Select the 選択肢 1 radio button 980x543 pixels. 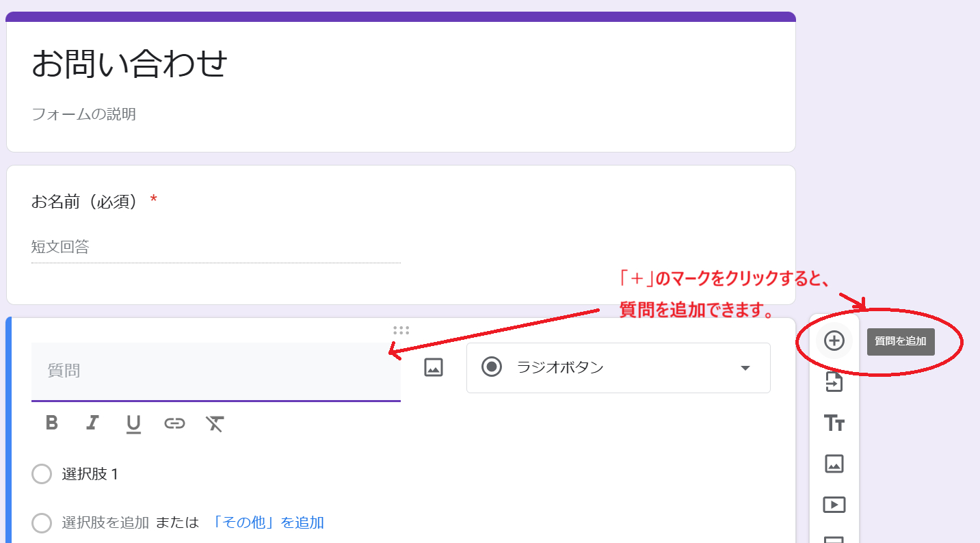pyautogui.click(x=42, y=474)
